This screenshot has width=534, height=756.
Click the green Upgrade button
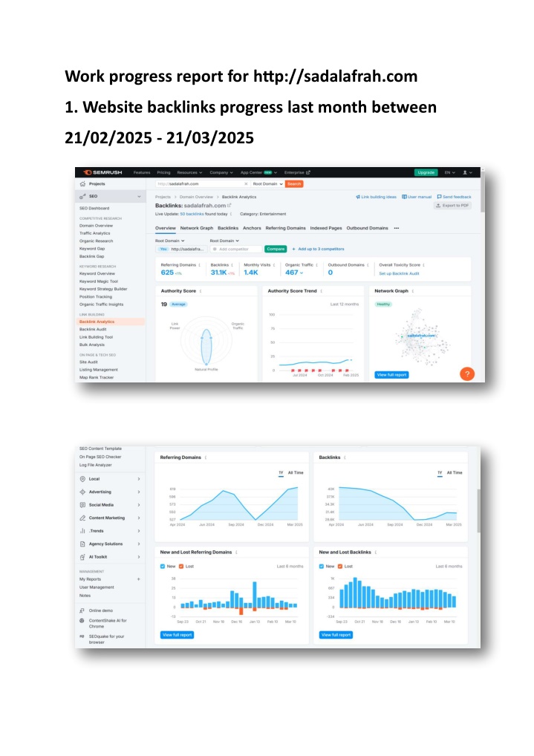click(426, 172)
